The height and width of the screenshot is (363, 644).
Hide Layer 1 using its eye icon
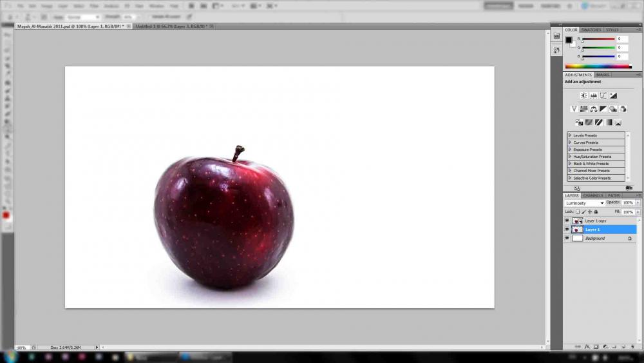coord(567,230)
